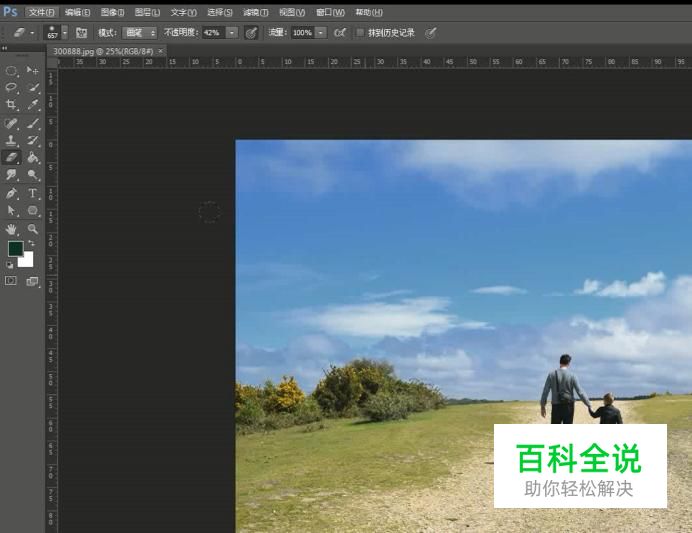Select the Hand tool
This screenshot has width=692, height=533.
[12, 229]
